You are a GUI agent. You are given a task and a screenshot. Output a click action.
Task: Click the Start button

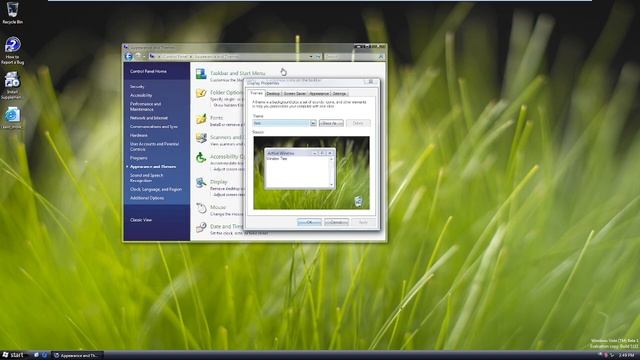(x=13, y=355)
